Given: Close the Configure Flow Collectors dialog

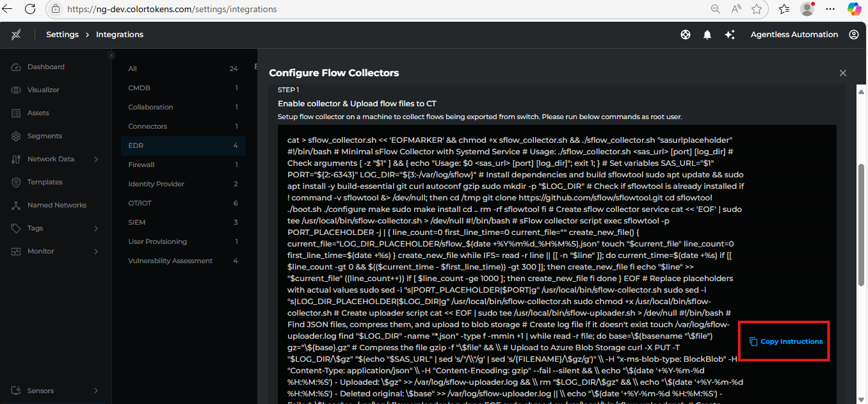Looking at the screenshot, I should coord(843,73).
